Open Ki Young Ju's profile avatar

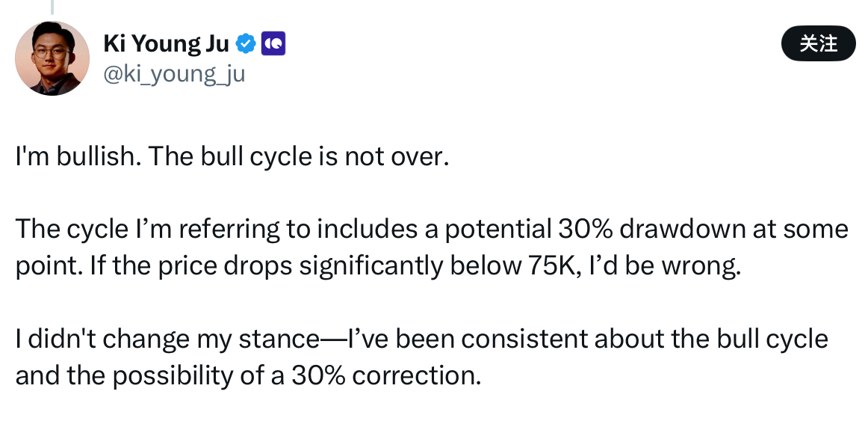click(x=52, y=58)
